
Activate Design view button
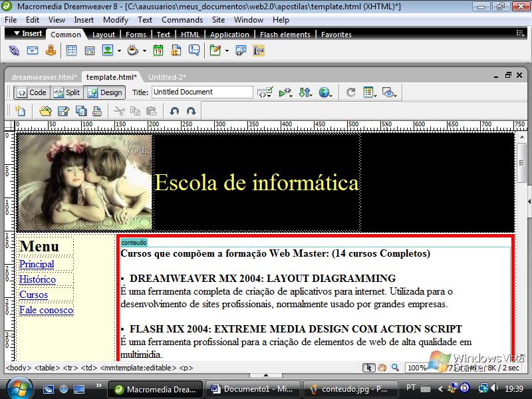pyautogui.click(x=104, y=92)
